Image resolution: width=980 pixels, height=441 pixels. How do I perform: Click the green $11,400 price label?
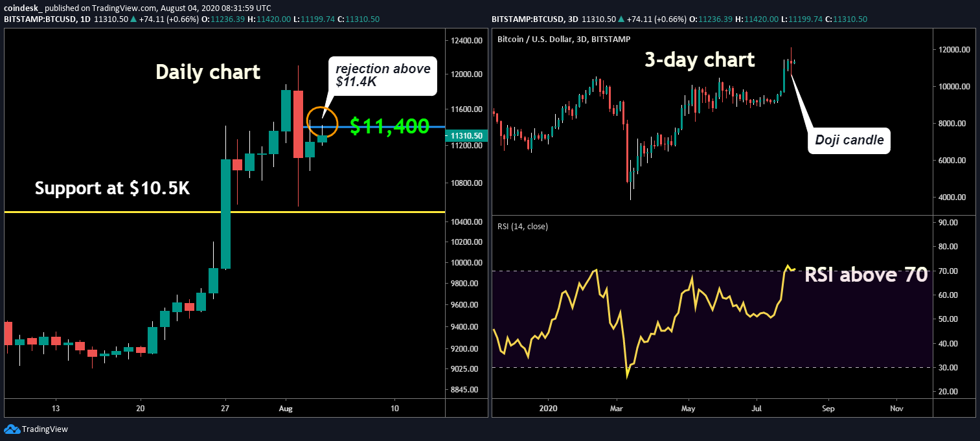(x=389, y=126)
